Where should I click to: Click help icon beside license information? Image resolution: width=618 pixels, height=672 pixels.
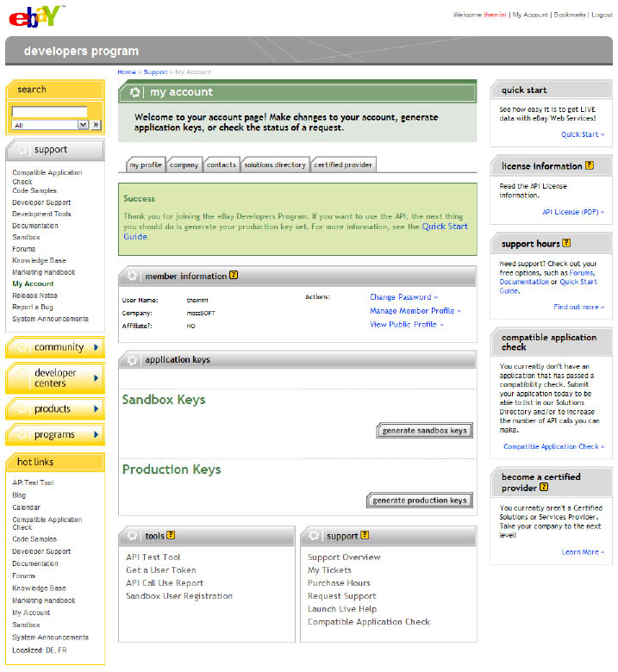click(590, 165)
